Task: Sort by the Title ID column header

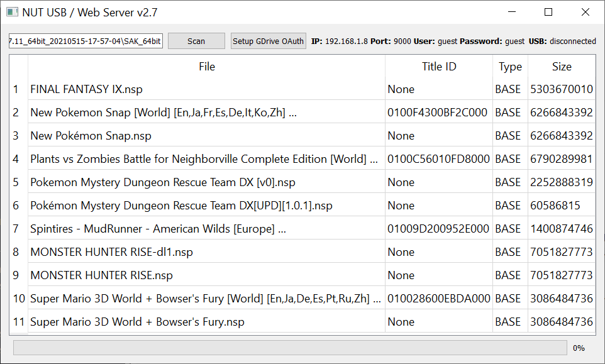Action: [x=439, y=66]
